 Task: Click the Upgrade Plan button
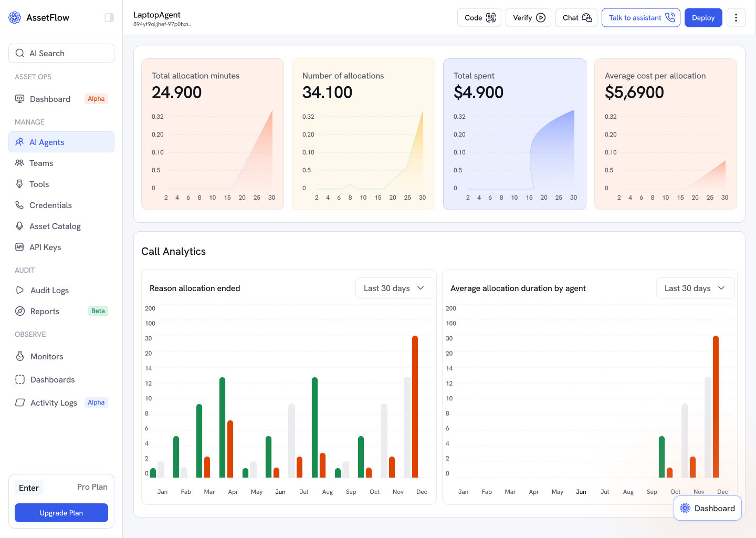click(61, 513)
